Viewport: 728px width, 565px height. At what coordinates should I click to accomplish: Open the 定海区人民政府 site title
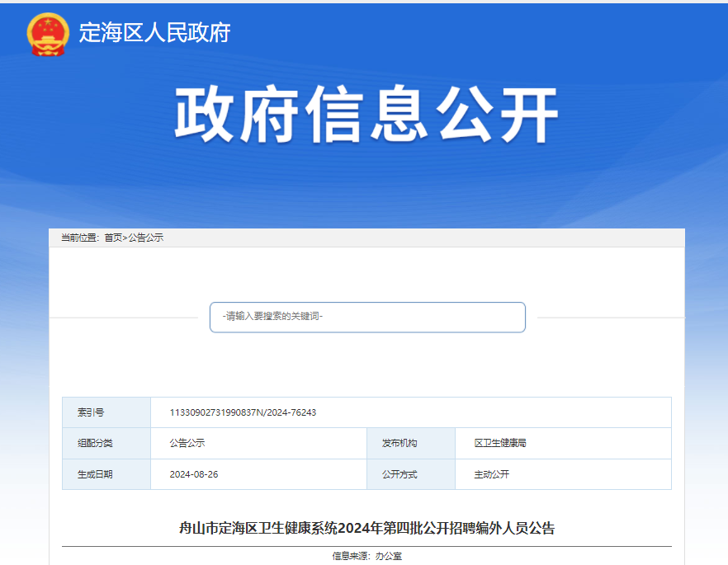pos(154,32)
